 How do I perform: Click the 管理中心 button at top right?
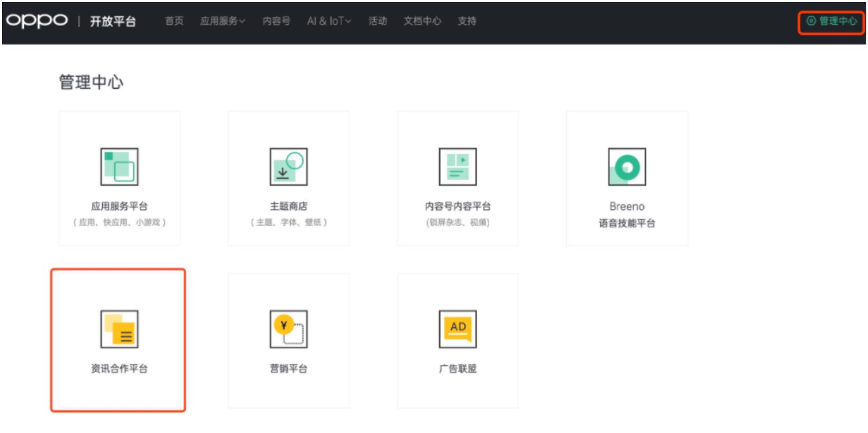[832, 21]
